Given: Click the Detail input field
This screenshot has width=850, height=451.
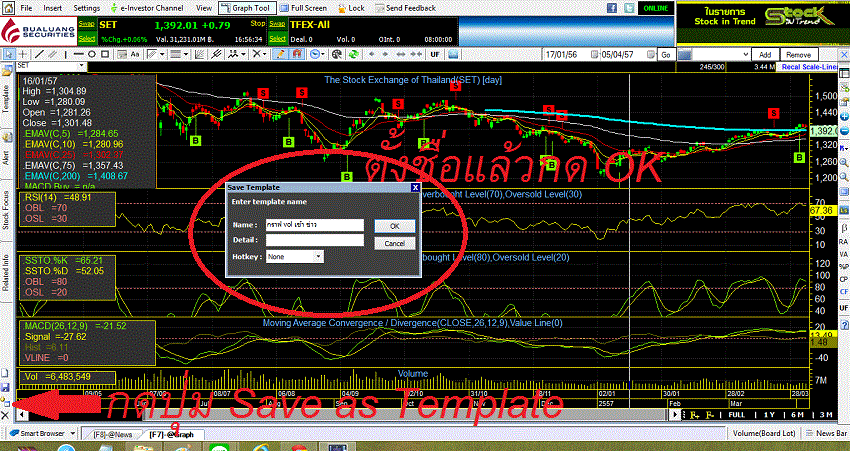Looking at the screenshot, I should [314, 240].
